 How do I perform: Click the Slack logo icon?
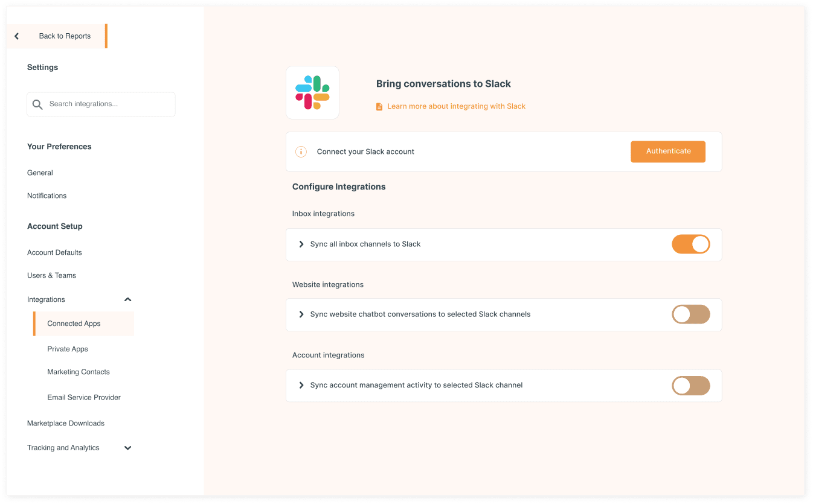[x=312, y=92]
